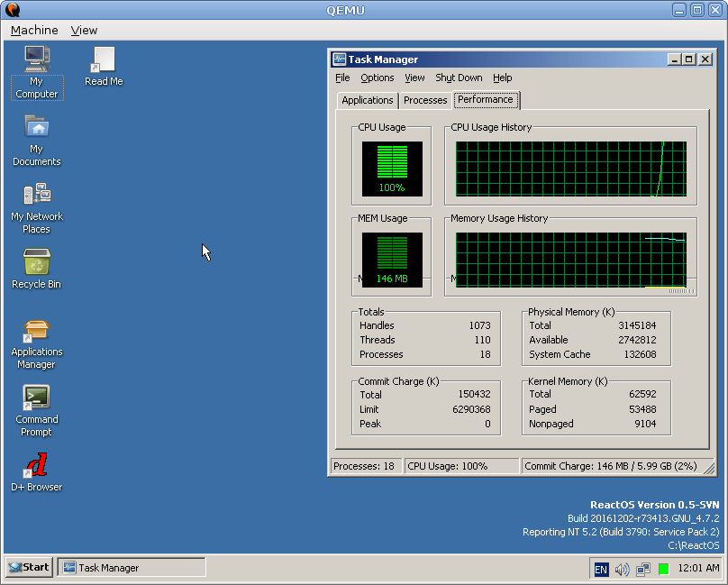
Task: Click Commit Charge Total 150432
Action: (x=474, y=394)
